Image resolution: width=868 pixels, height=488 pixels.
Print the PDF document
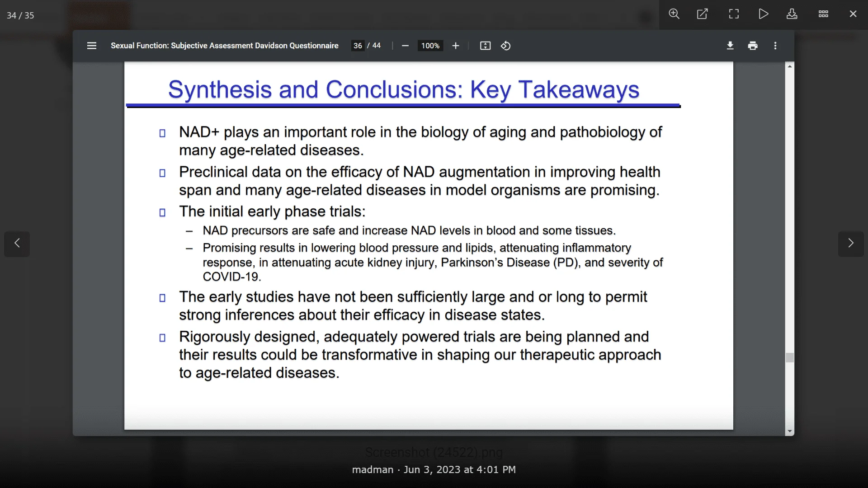753,46
